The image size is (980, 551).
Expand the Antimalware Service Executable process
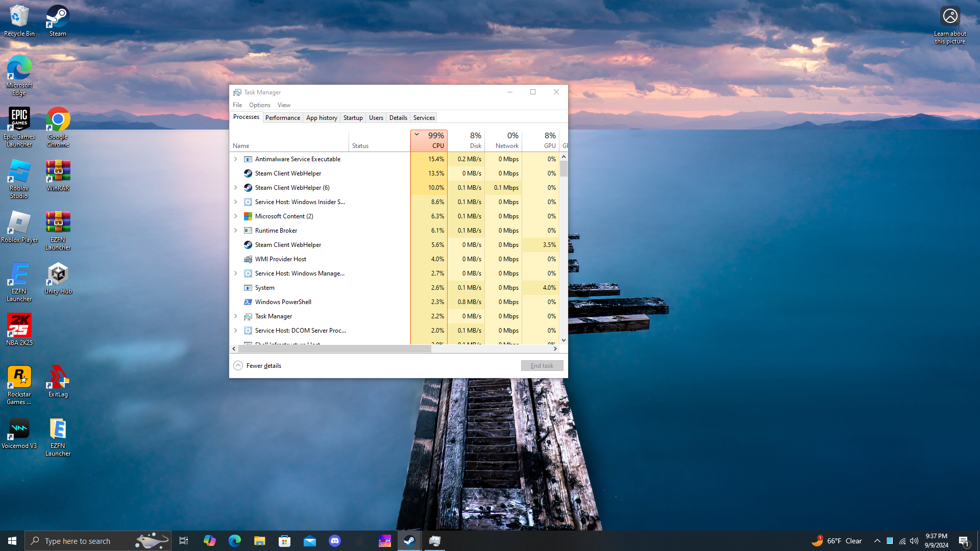[236, 159]
